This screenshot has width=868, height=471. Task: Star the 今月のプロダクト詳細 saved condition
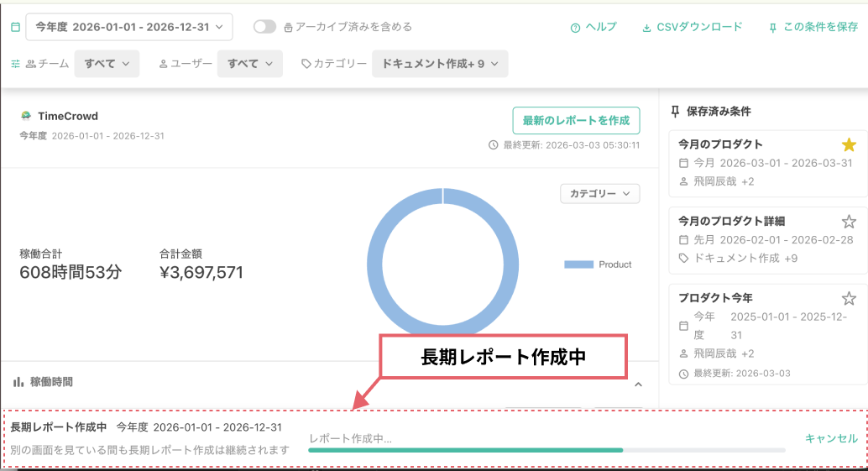tap(849, 222)
